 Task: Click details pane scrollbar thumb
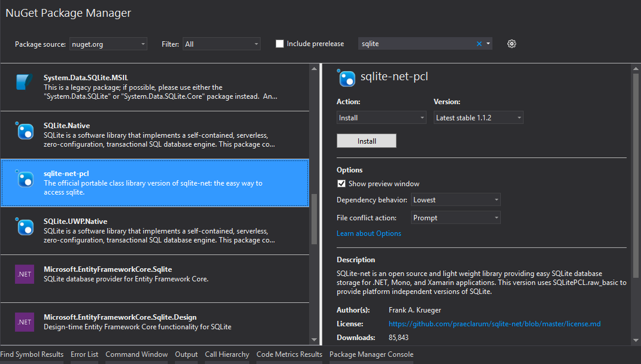[636, 175]
